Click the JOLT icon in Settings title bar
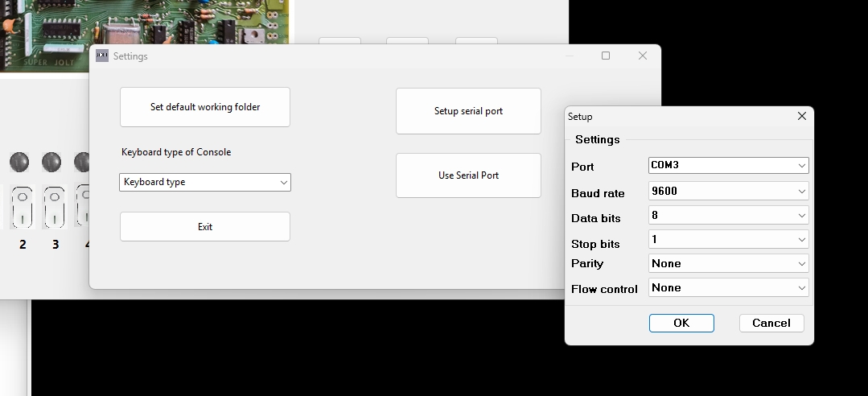 point(102,56)
